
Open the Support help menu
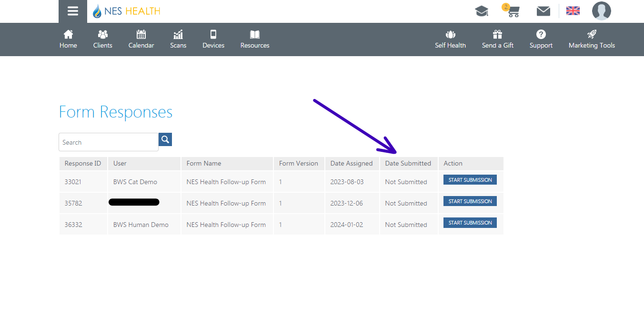pyautogui.click(x=541, y=39)
